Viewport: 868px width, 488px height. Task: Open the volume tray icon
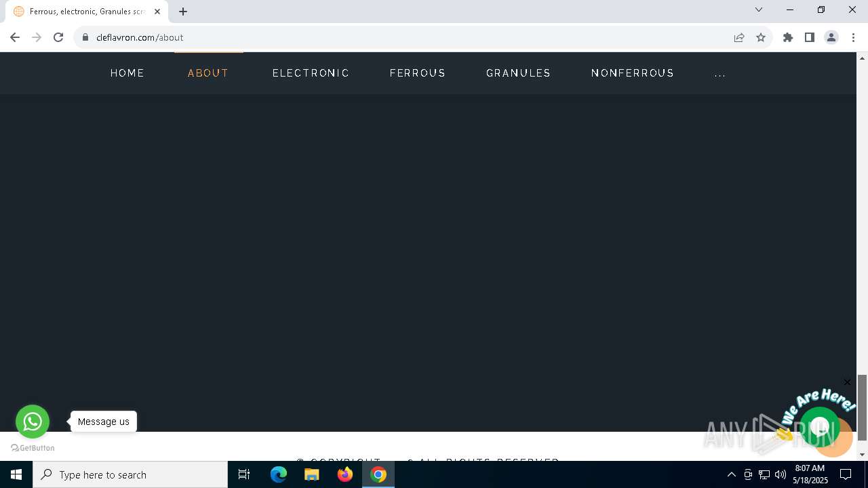(x=781, y=474)
